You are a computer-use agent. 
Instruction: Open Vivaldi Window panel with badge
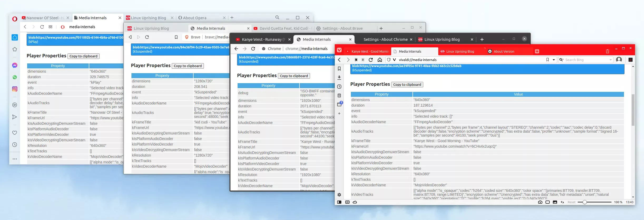pyautogui.click(x=340, y=104)
